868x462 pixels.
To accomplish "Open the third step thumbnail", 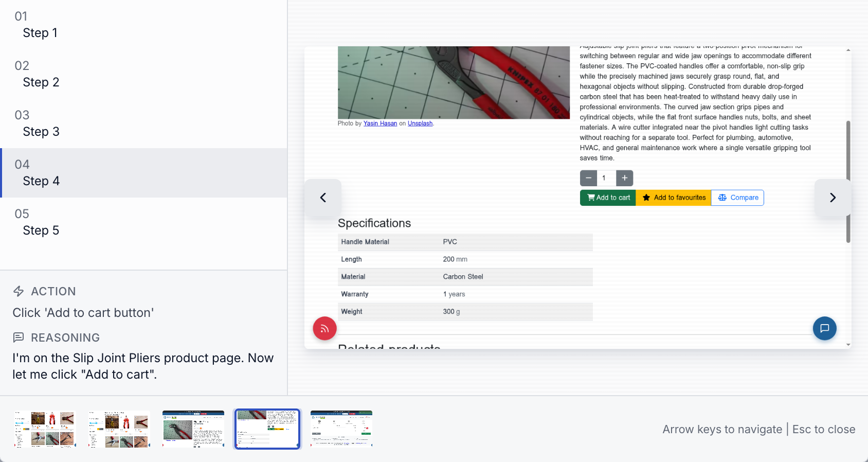I will point(193,429).
